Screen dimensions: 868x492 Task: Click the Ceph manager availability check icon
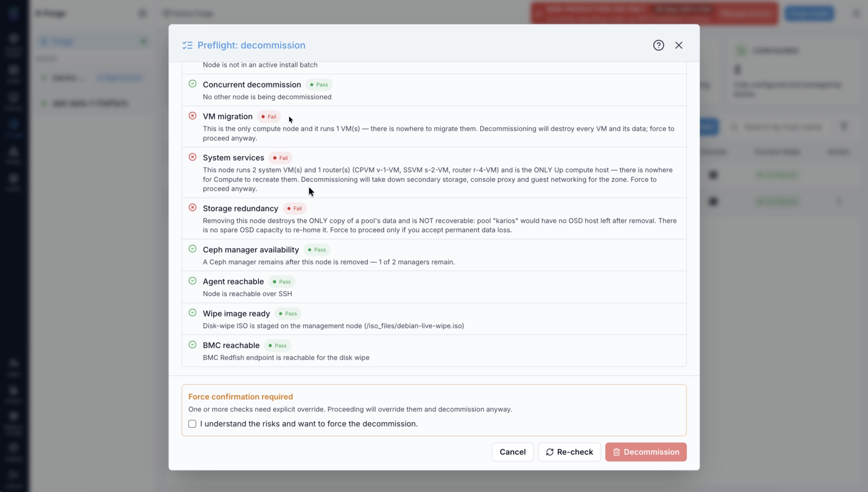[193, 249]
